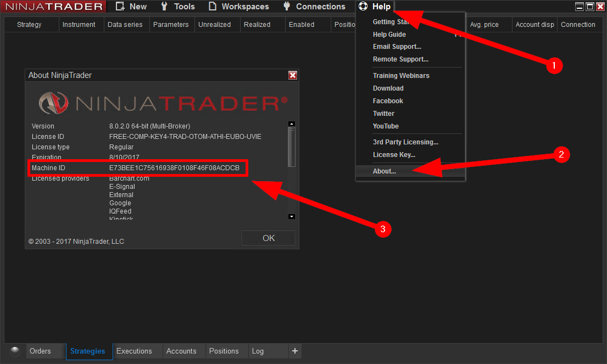This screenshot has width=607, height=364.
Task: Sort by the Instrument column header
Action: (x=79, y=25)
